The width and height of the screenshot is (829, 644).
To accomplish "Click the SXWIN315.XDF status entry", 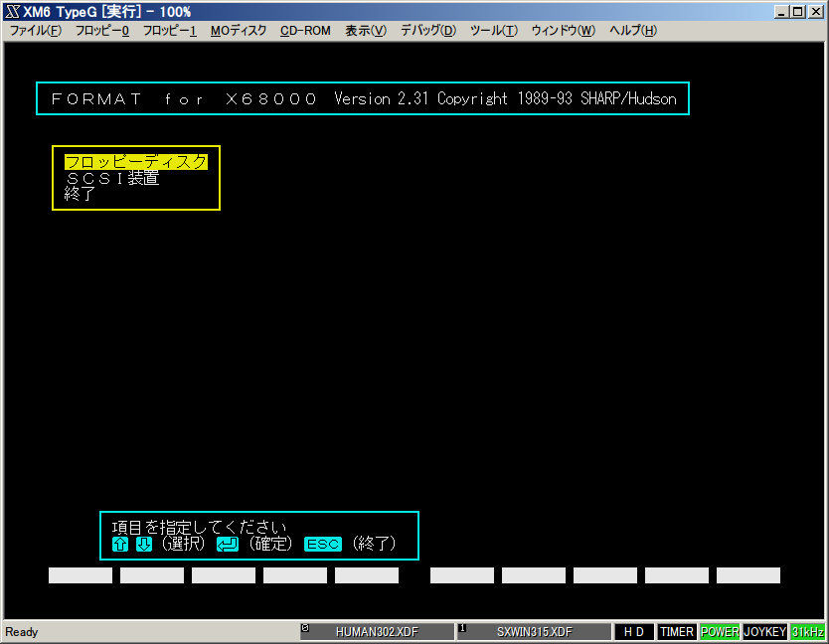I will tap(534, 632).
